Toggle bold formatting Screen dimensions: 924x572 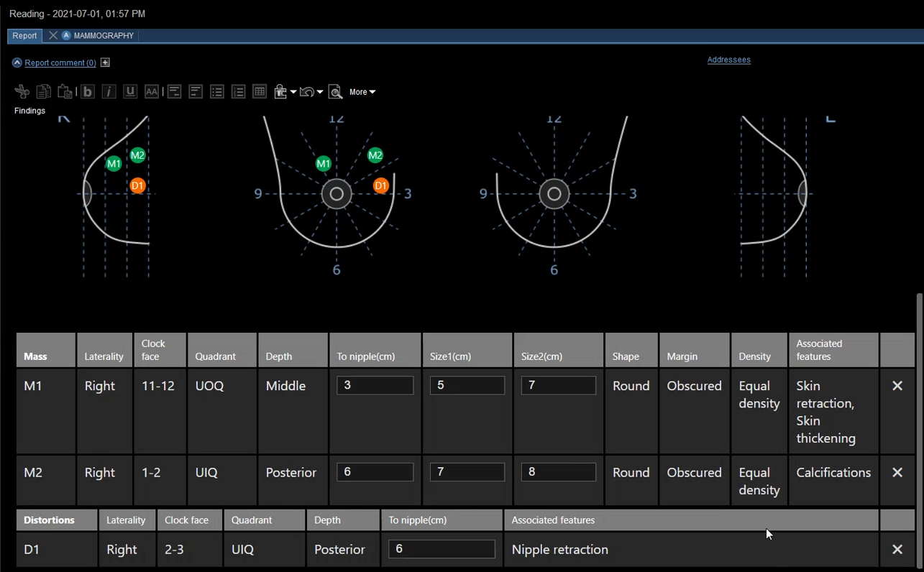[87, 92]
